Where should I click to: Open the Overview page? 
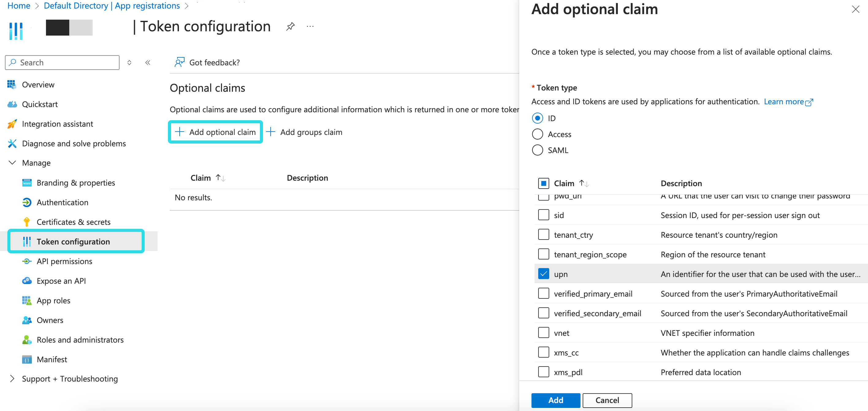click(38, 85)
